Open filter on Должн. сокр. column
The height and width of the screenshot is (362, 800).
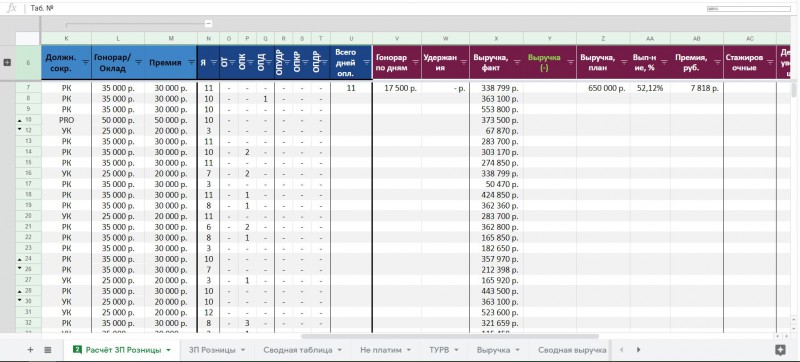point(85,62)
